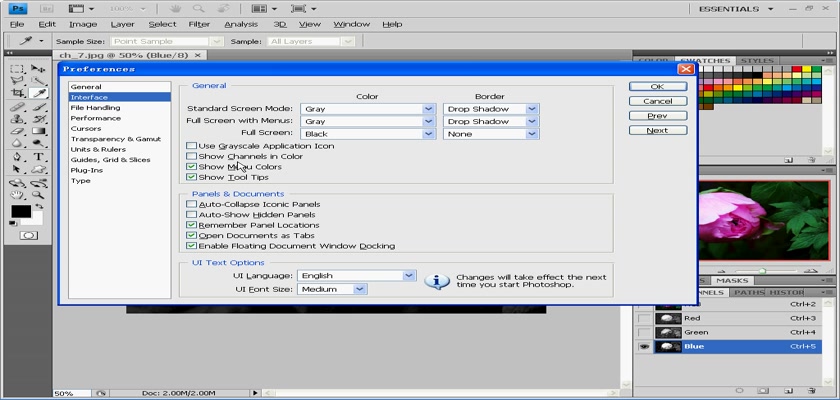Select the Clone Stamp tool

[x=17, y=119]
